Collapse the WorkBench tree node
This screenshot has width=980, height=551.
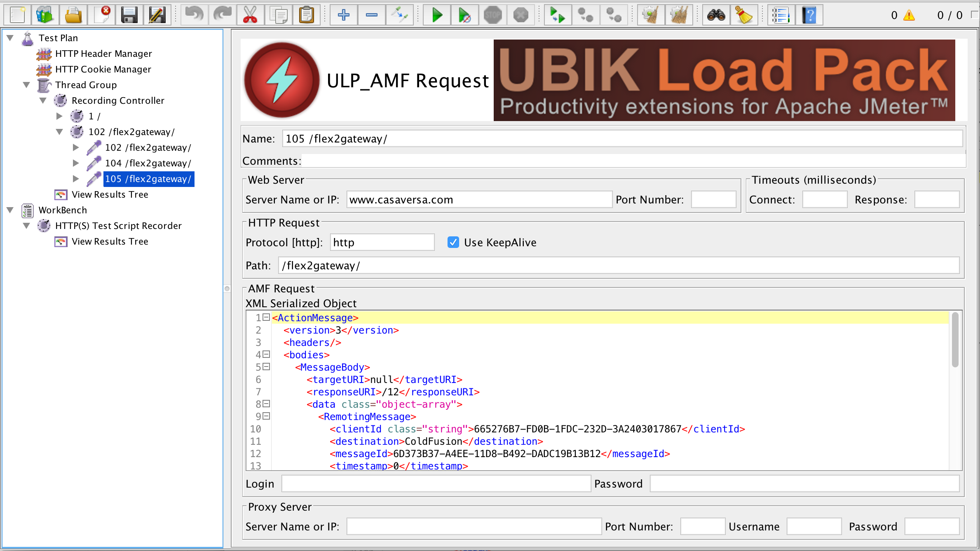10,210
